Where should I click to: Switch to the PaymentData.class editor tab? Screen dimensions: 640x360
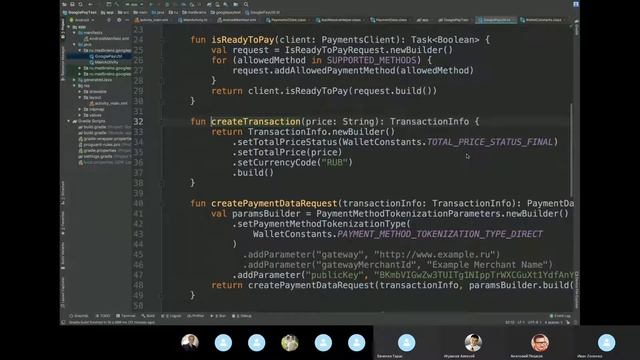pos(389,20)
